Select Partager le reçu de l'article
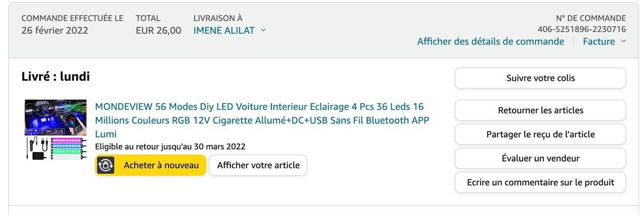 click(x=540, y=134)
